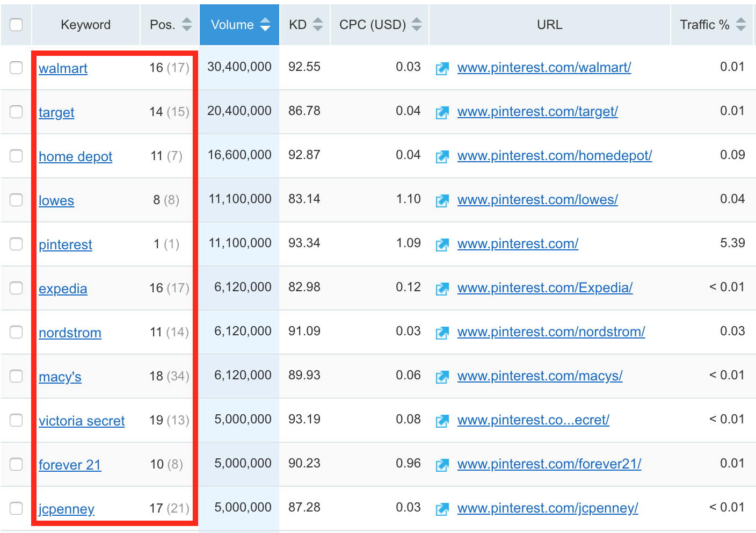Sort by Volume column arrows
Image resolution: width=756 pixels, height=533 pixels.
pyautogui.click(x=265, y=25)
